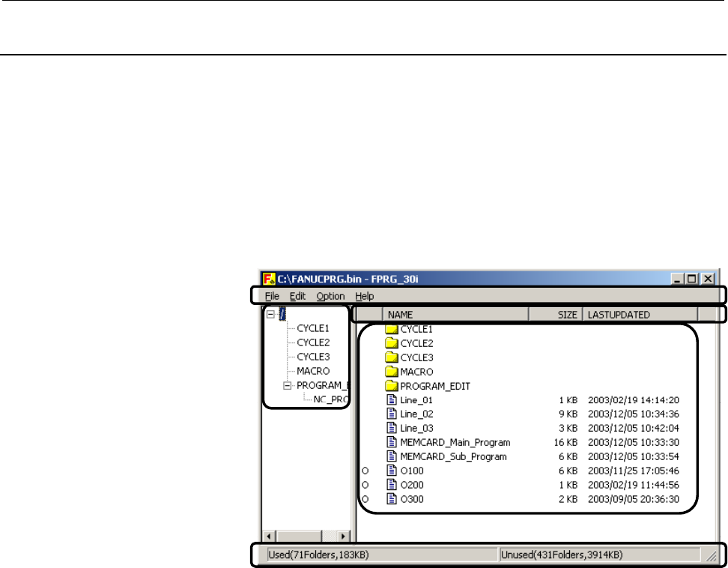Click date 2003/09/05 20:36:30
Image resolution: width=728 pixels, height=568 pixels.
[634, 499]
